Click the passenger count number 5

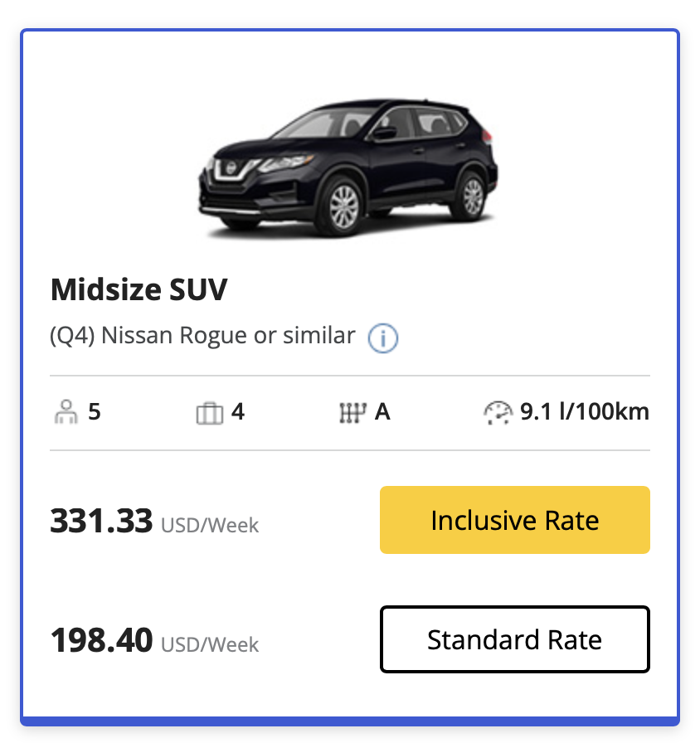[95, 411]
